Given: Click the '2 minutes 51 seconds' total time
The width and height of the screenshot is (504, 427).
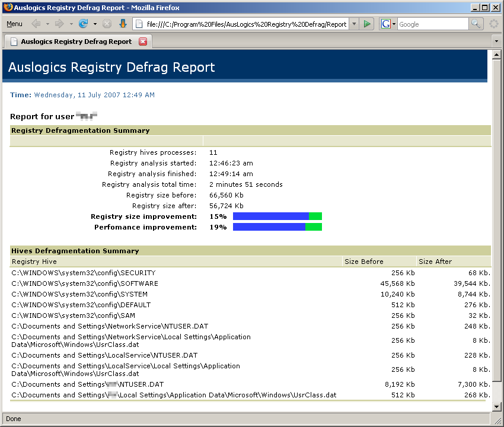Looking at the screenshot, I should pyautogui.click(x=246, y=184).
